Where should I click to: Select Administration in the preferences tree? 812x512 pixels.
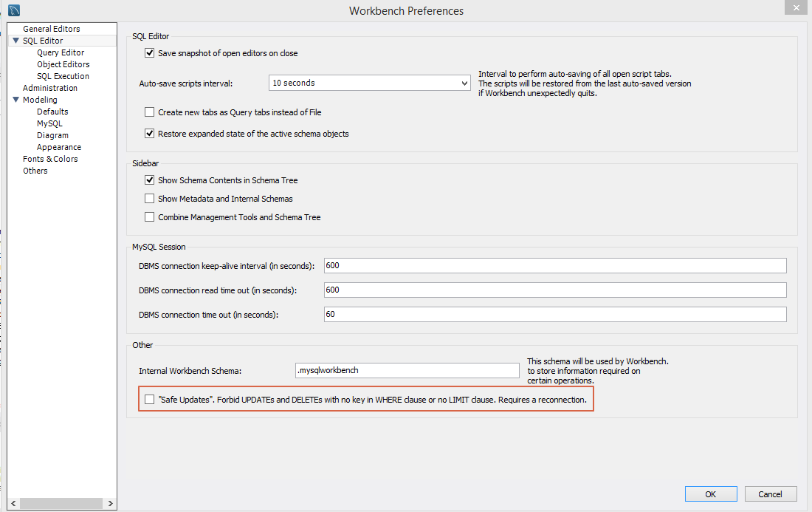click(x=50, y=88)
